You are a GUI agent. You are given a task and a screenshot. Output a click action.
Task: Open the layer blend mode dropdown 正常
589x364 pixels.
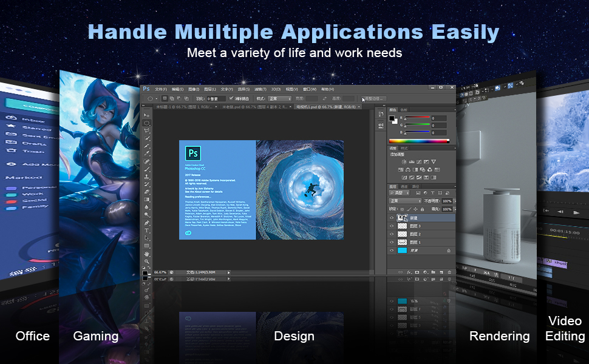point(405,201)
